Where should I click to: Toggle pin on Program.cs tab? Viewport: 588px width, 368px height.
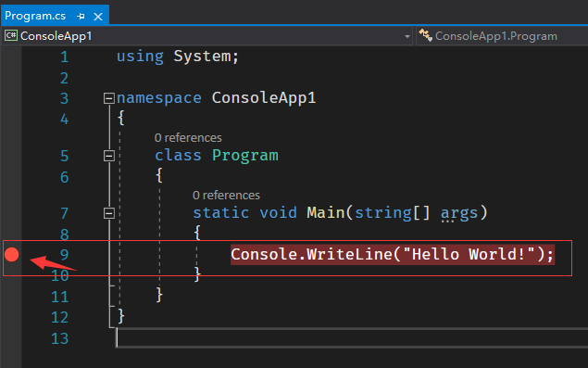point(81,16)
